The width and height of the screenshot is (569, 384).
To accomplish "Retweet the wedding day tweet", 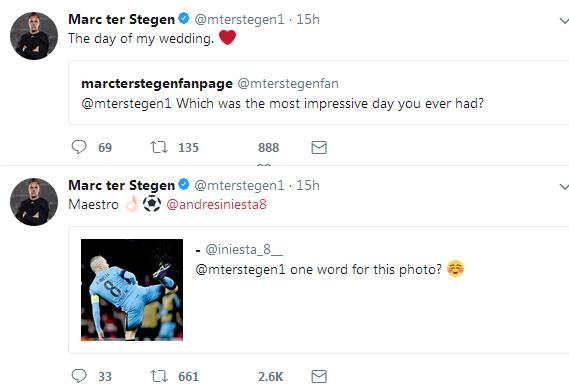I will [159, 147].
